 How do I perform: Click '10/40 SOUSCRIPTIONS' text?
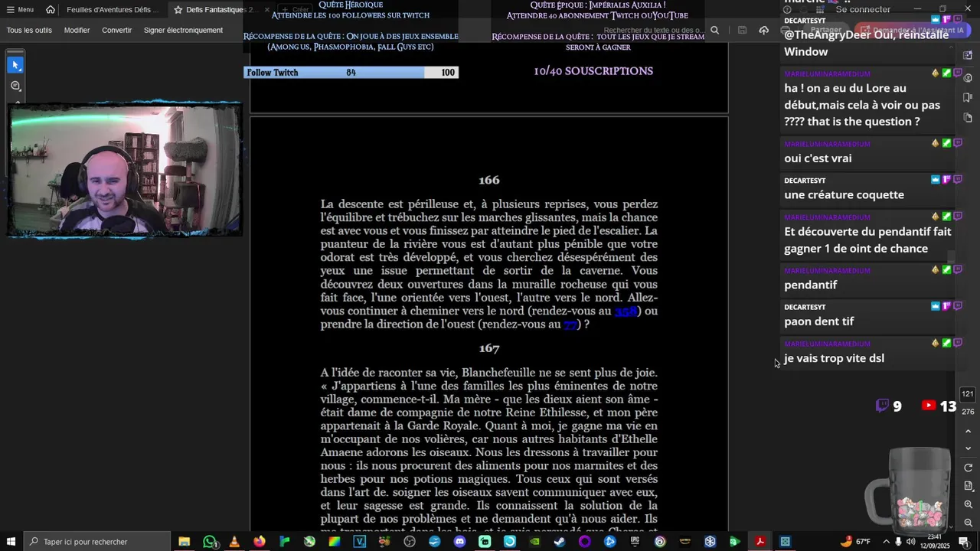pyautogui.click(x=593, y=71)
